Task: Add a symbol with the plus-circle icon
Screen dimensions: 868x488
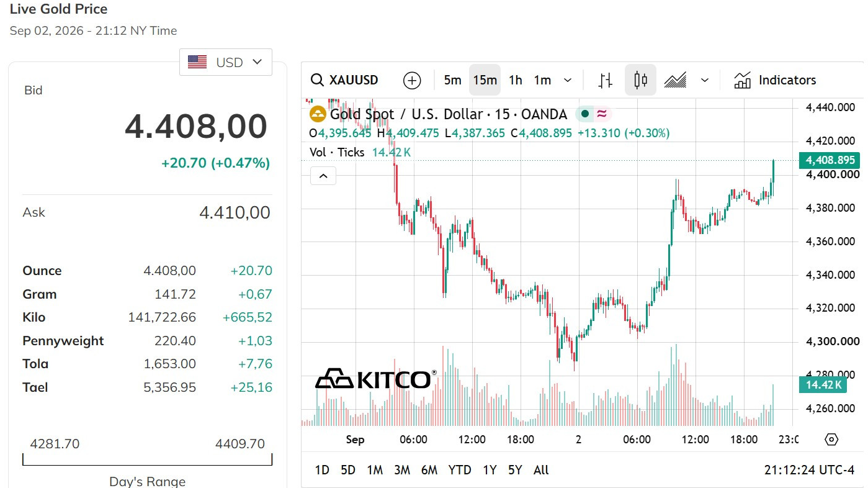Action: point(412,80)
